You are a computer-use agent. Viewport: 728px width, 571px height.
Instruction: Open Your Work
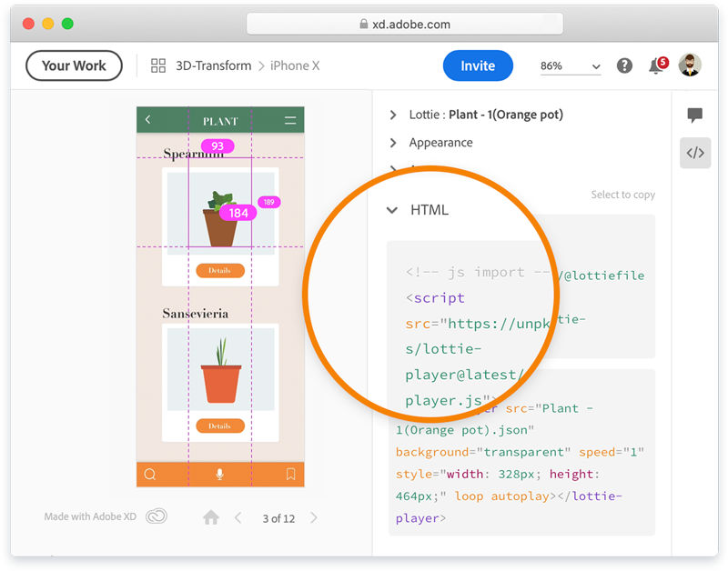pos(74,65)
